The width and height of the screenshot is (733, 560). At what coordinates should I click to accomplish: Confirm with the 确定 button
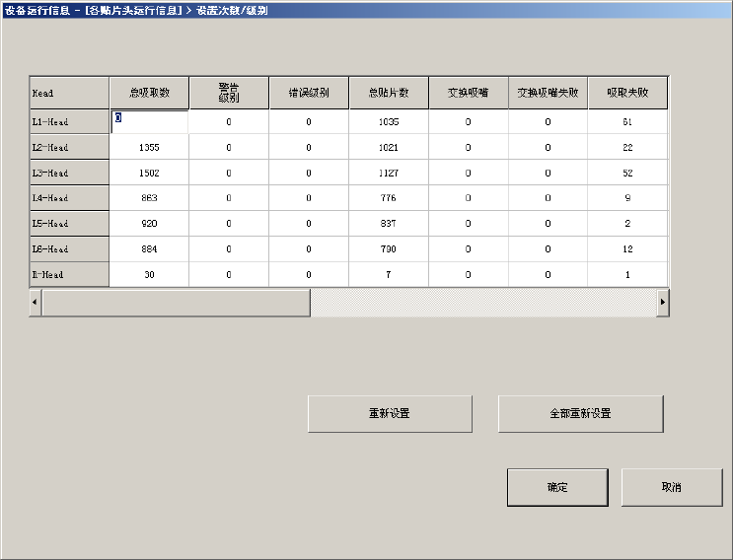(x=557, y=487)
